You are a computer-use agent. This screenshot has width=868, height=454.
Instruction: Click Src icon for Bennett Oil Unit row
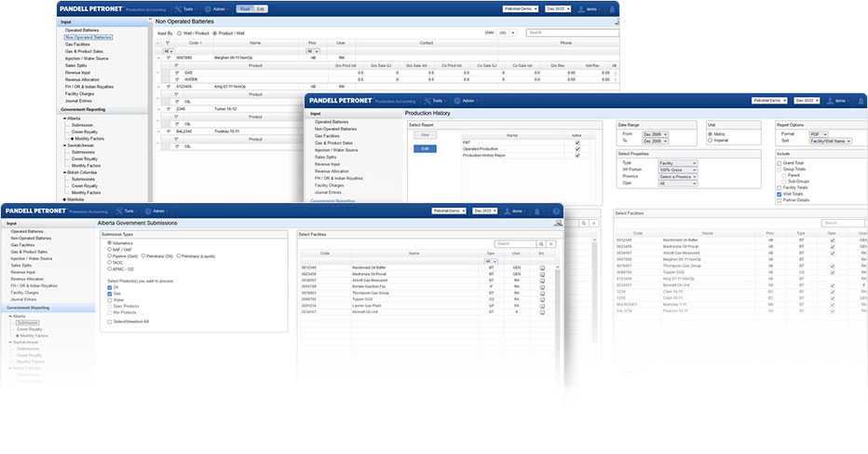coord(542,312)
